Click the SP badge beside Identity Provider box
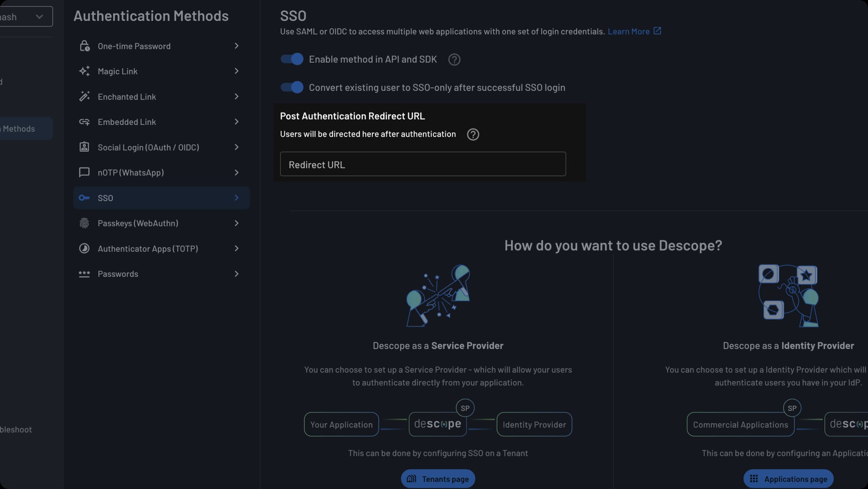The height and width of the screenshot is (489, 868). click(x=465, y=408)
